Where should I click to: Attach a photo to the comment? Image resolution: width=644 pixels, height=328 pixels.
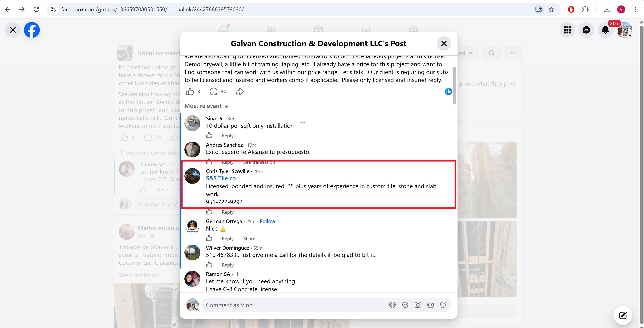pyautogui.click(x=418, y=305)
